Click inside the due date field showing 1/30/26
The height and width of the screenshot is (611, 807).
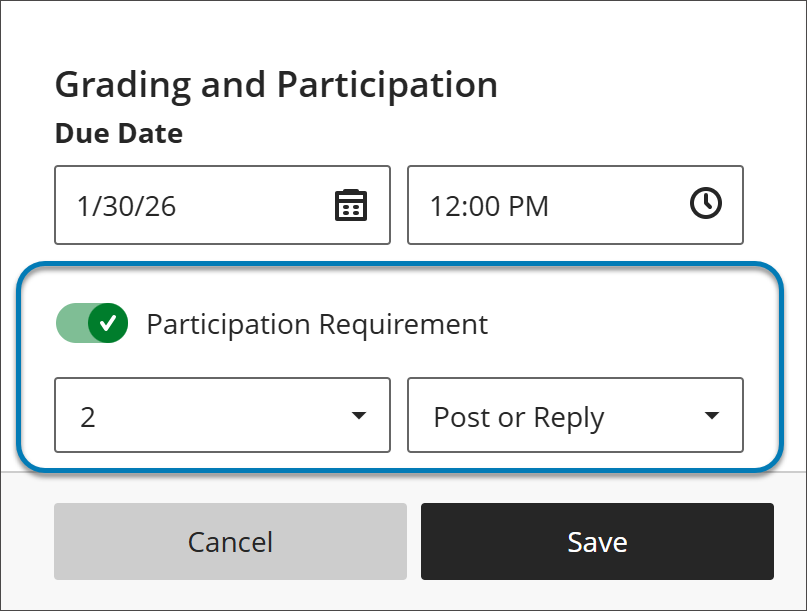[180, 205]
